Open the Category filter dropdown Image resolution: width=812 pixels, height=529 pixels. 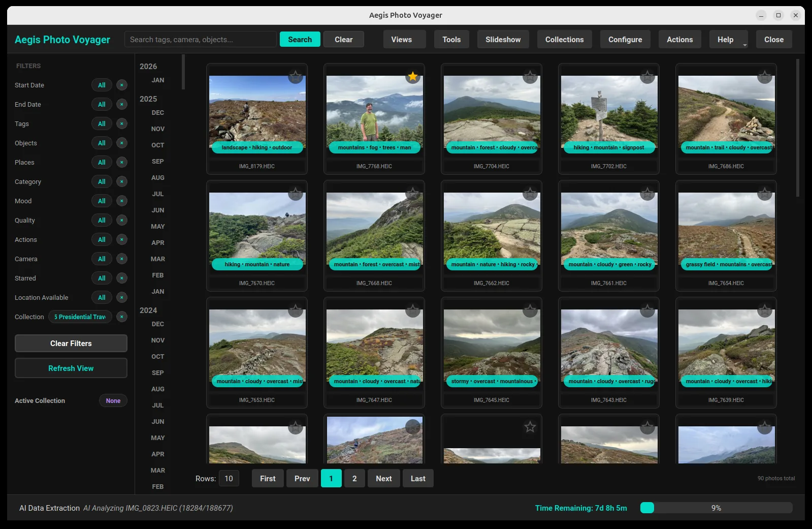(102, 181)
